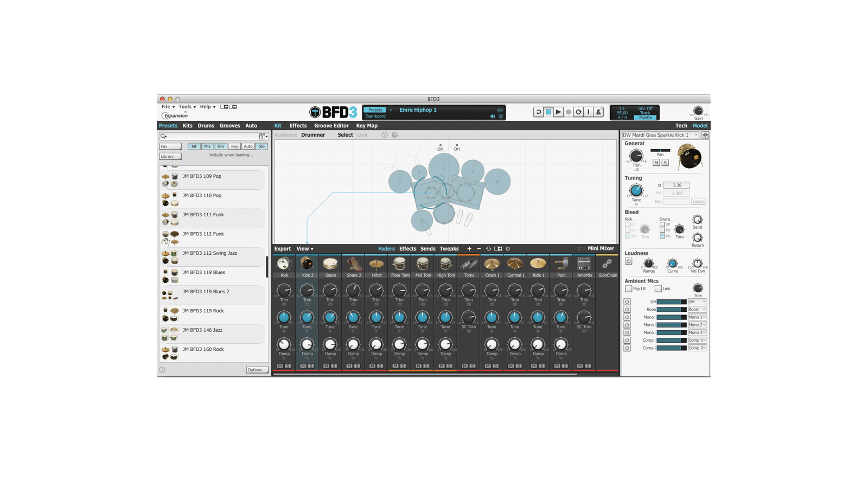Image resolution: width=868 pixels, height=488 pixels.
Task: Select the Toms bus channel icon
Action: 469,264
